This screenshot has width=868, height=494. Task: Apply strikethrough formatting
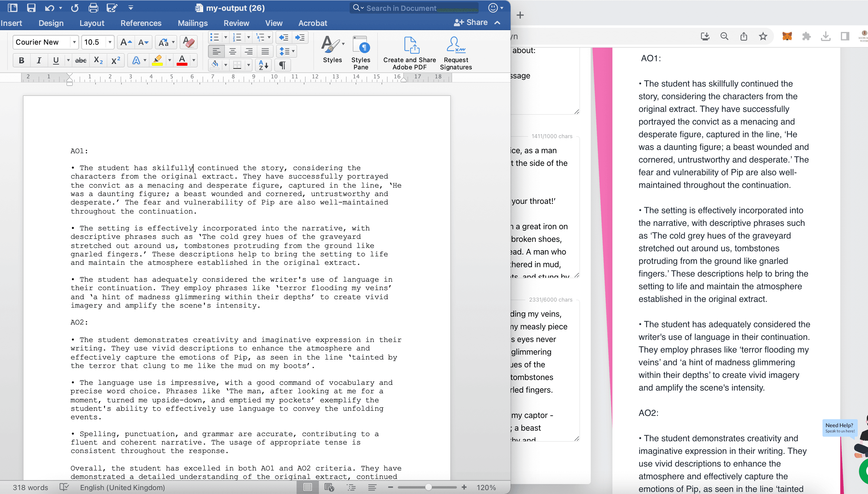click(x=81, y=60)
